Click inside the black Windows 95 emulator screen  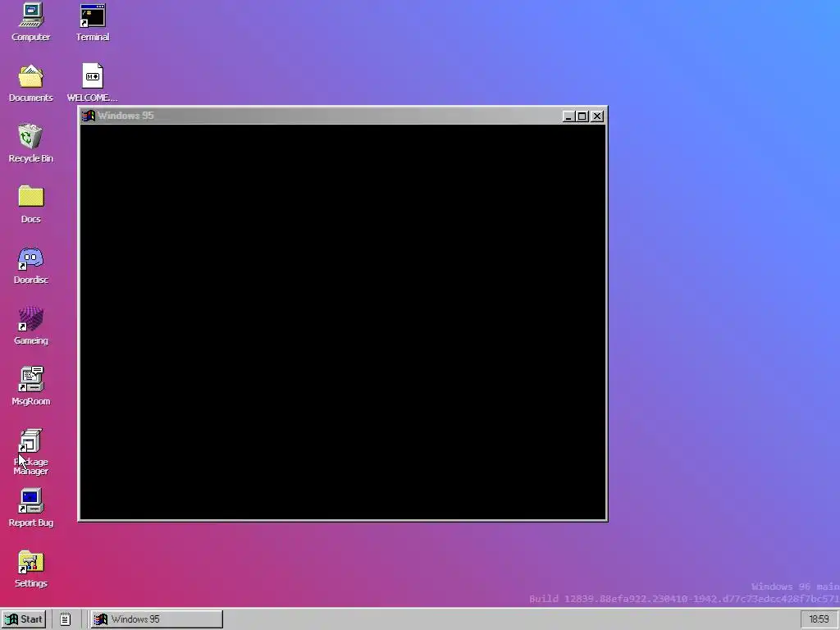(343, 322)
